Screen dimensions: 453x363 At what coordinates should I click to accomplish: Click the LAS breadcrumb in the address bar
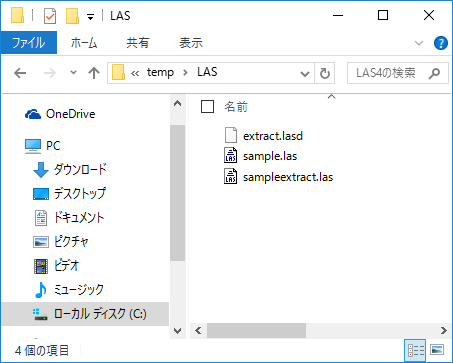[x=207, y=72]
